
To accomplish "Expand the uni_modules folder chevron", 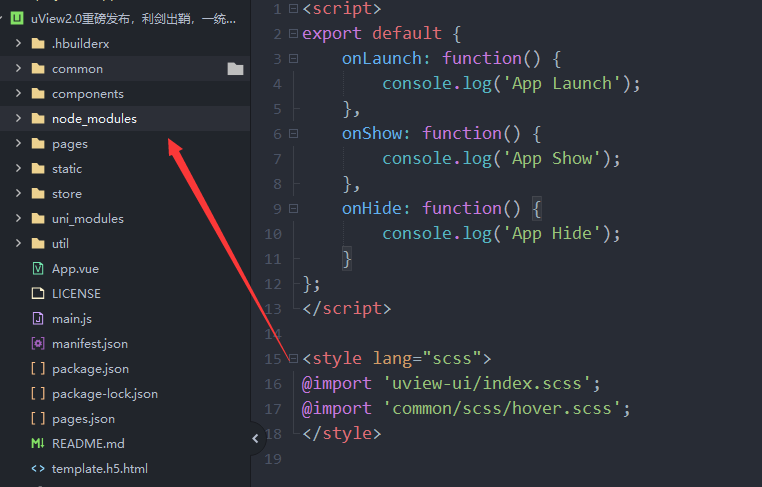I will click(x=18, y=219).
